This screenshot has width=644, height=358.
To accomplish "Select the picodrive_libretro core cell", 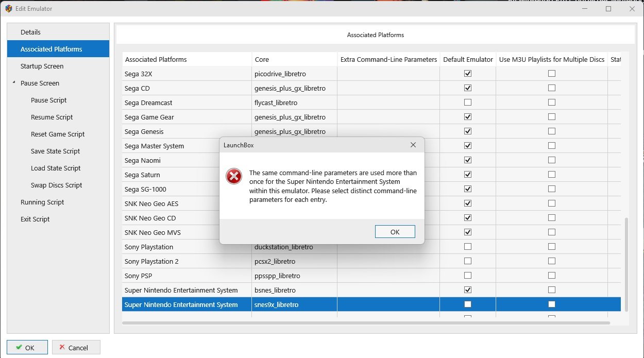I will [x=295, y=74].
